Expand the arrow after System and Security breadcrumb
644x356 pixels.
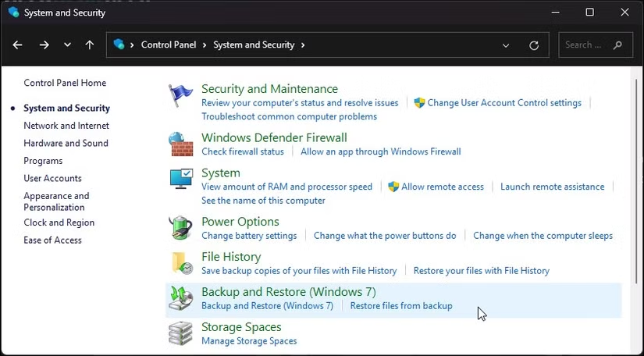pyautogui.click(x=303, y=44)
